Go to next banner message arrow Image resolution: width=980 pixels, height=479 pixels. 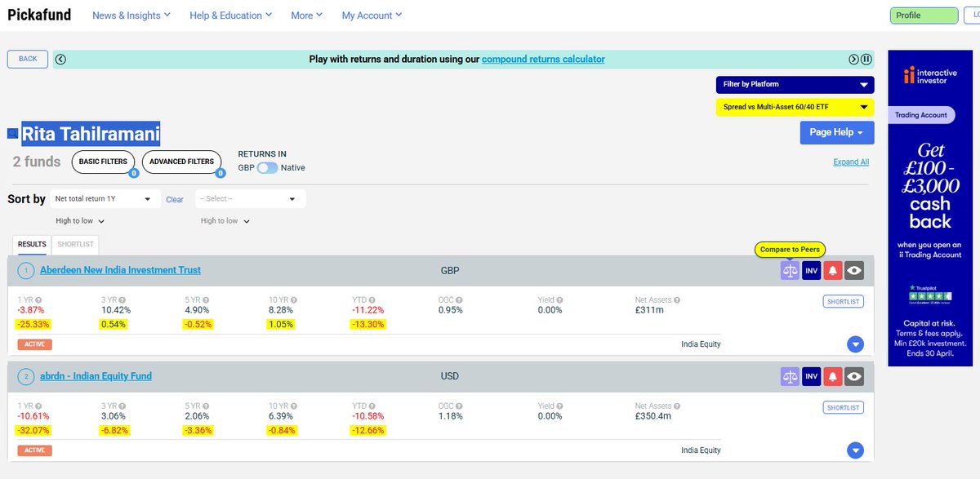coord(853,59)
